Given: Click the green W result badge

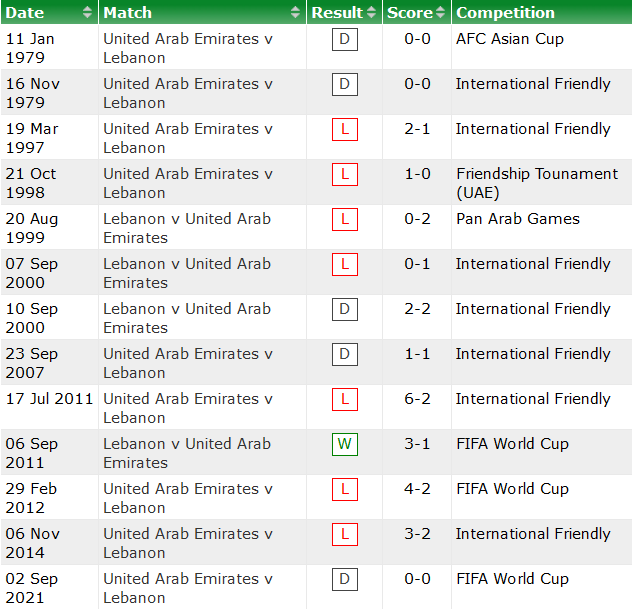Looking at the screenshot, I should point(345,444).
